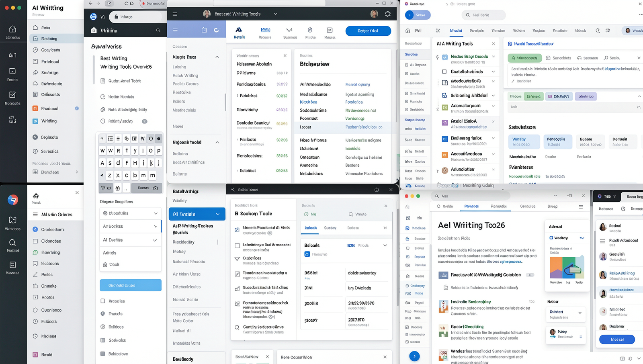The width and height of the screenshot is (643, 364).
Task: Click the blue looe cel button
Action: 617,339
